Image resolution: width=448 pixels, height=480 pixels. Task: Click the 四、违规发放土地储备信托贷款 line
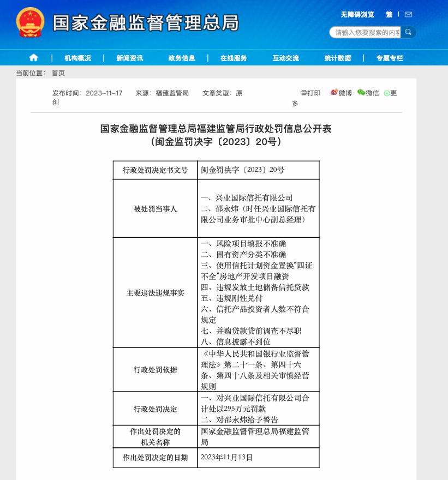(255, 287)
